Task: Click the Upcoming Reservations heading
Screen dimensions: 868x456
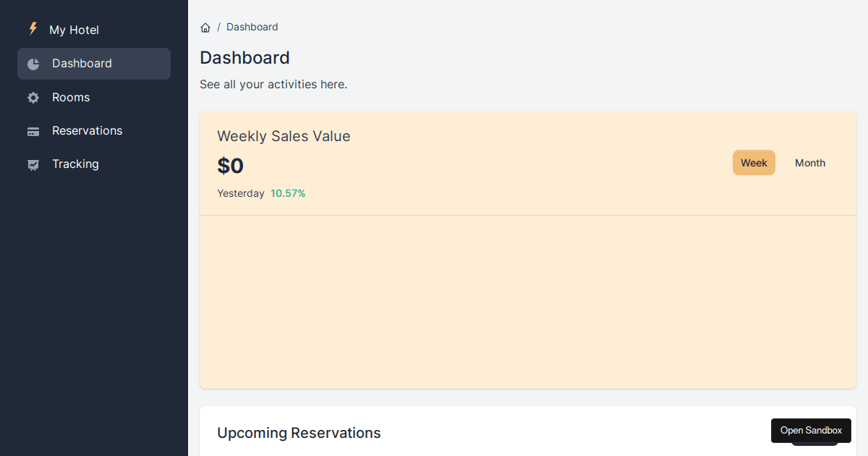Action: click(x=299, y=433)
